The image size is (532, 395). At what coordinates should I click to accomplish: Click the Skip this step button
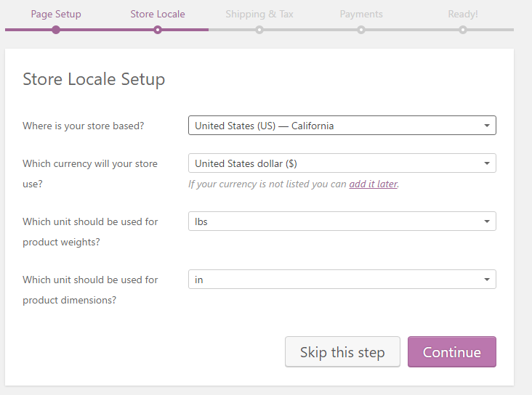tap(342, 351)
